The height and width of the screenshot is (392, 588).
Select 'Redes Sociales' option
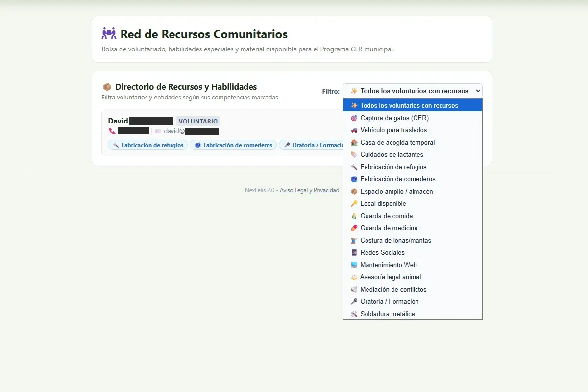(413, 252)
